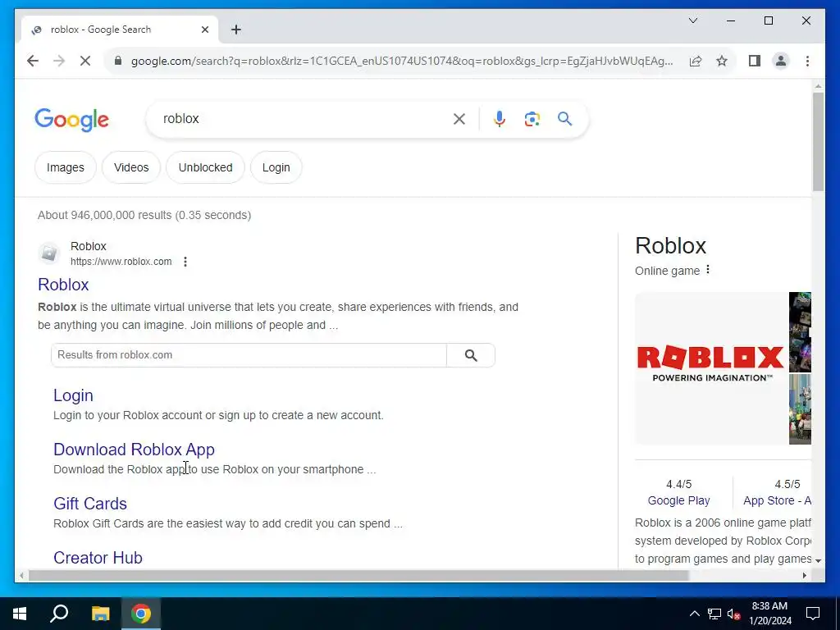Submit search with the blue magnifier

coord(564,119)
